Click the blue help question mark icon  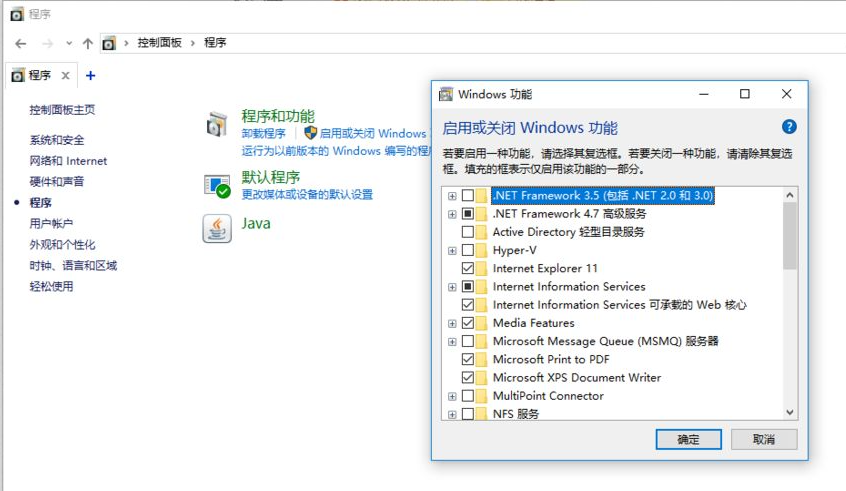(789, 127)
